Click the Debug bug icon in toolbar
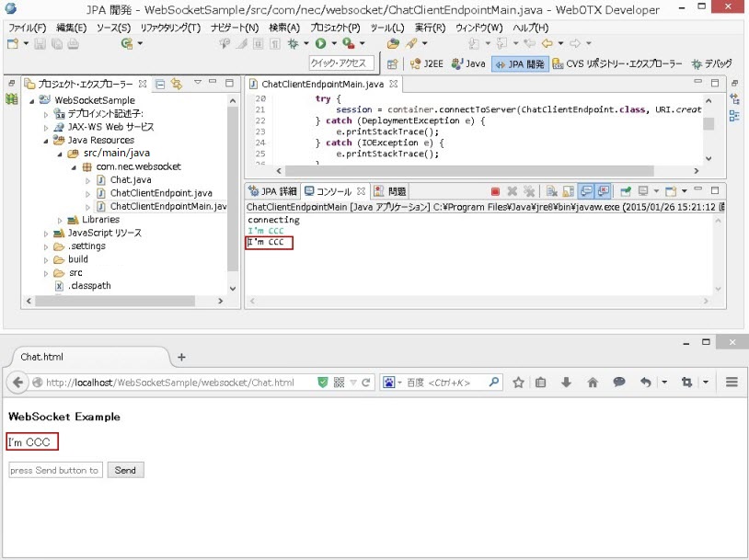The width and height of the screenshot is (749, 560). (x=294, y=43)
